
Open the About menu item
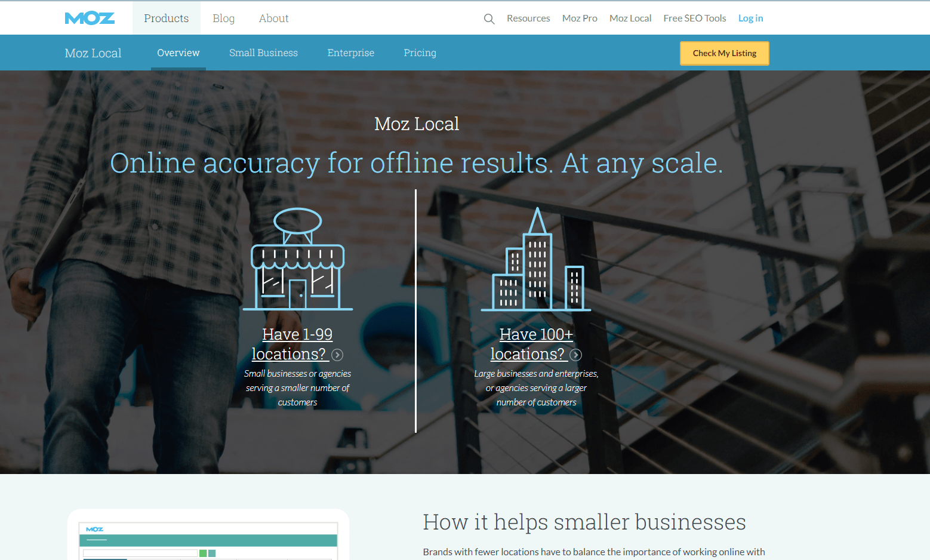pyautogui.click(x=274, y=18)
